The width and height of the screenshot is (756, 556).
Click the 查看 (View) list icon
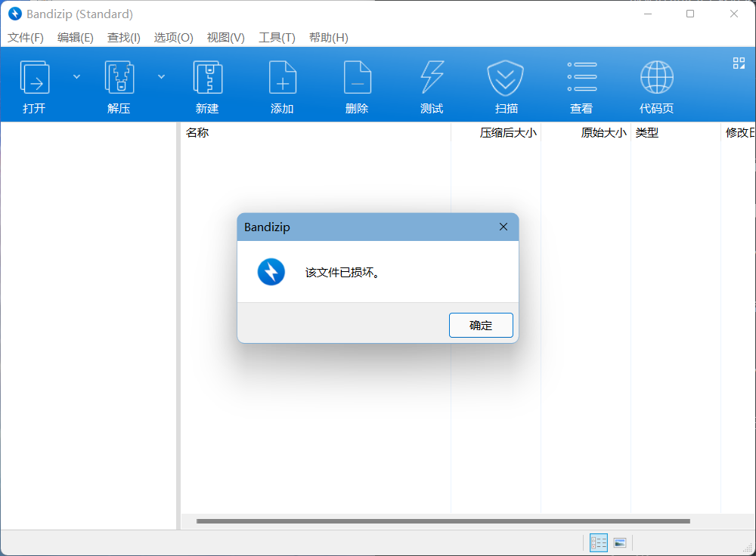[582, 76]
